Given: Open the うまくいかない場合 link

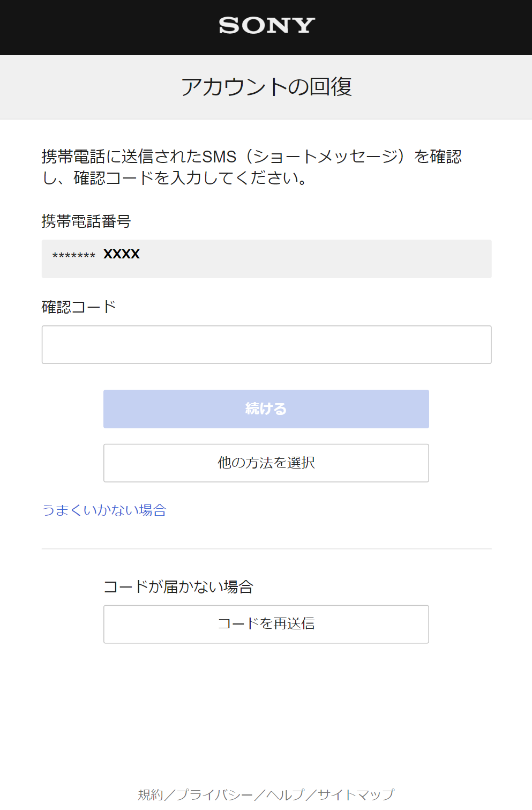Looking at the screenshot, I should click(x=104, y=510).
